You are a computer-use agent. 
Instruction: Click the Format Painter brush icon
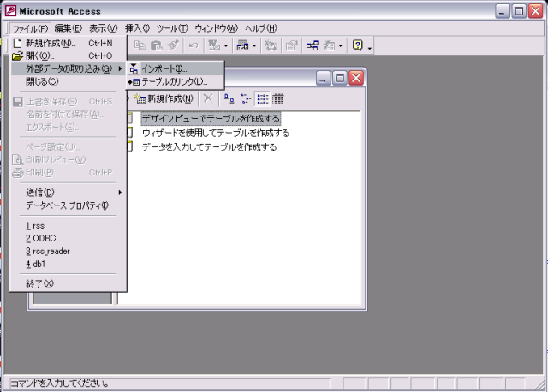click(173, 45)
